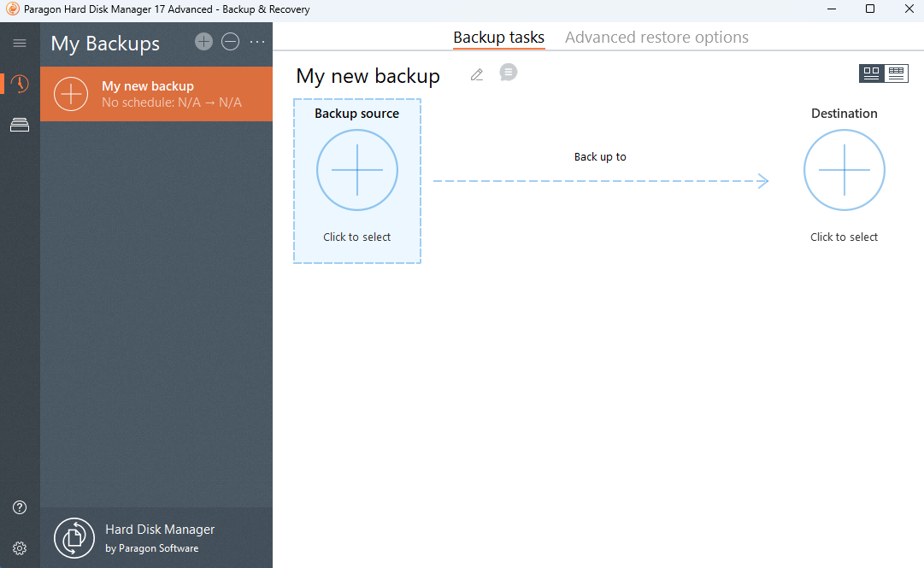Click the Paragon app icon in title bar
The height and width of the screenshot is (568, 924).
pos(12,9)
